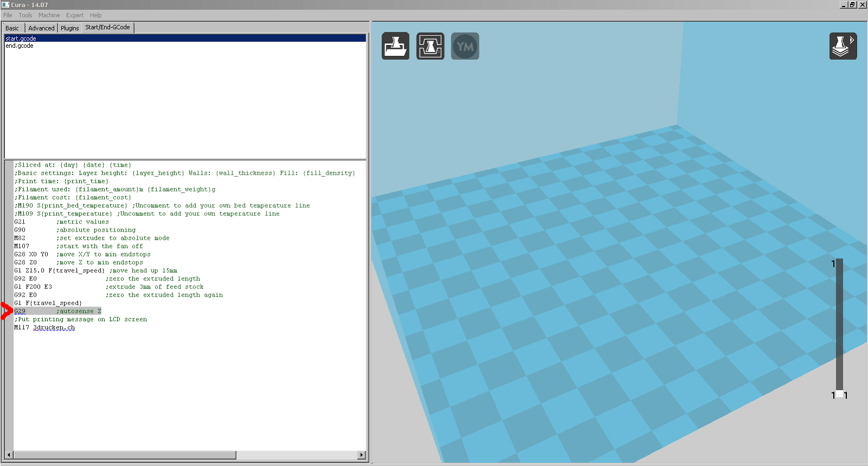Click the ';Print time:' comment line
Viewport: 868px width, 466px height.
61,181
